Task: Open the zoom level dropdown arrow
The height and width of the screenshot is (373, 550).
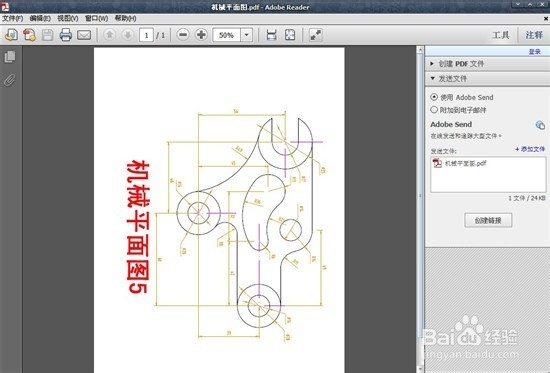Action: (247, 35)
